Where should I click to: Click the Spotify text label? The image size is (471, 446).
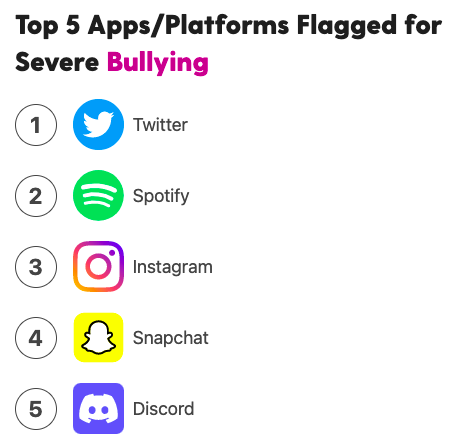coord(161,196)
